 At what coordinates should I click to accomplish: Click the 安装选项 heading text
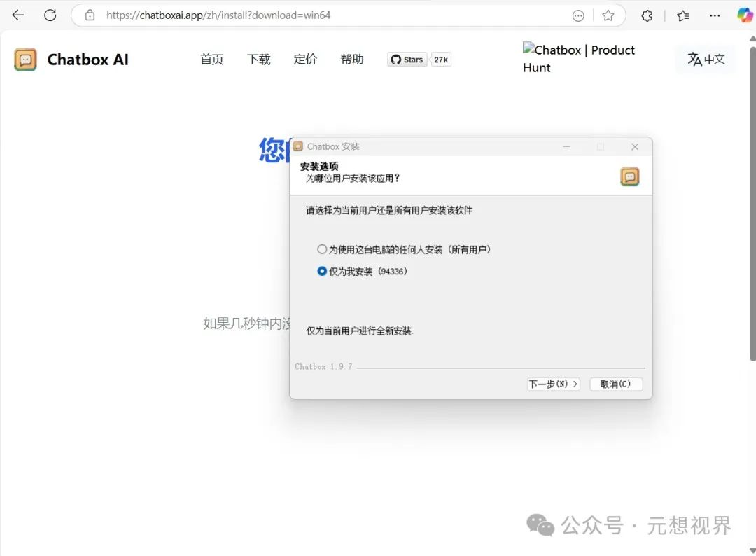coord(319,167)
